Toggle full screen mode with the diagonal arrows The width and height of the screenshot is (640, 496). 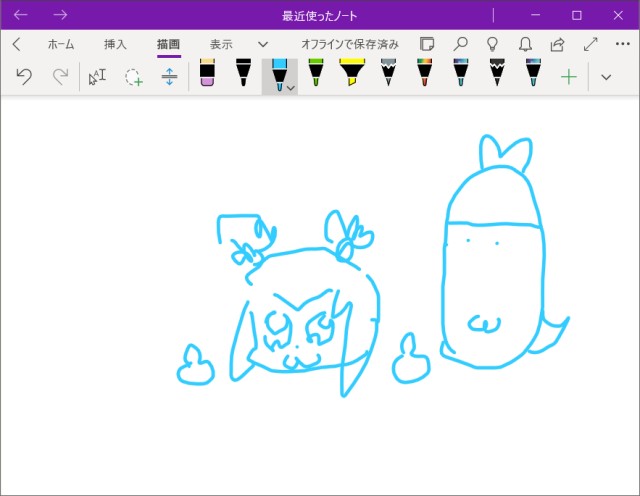point(590,44)
